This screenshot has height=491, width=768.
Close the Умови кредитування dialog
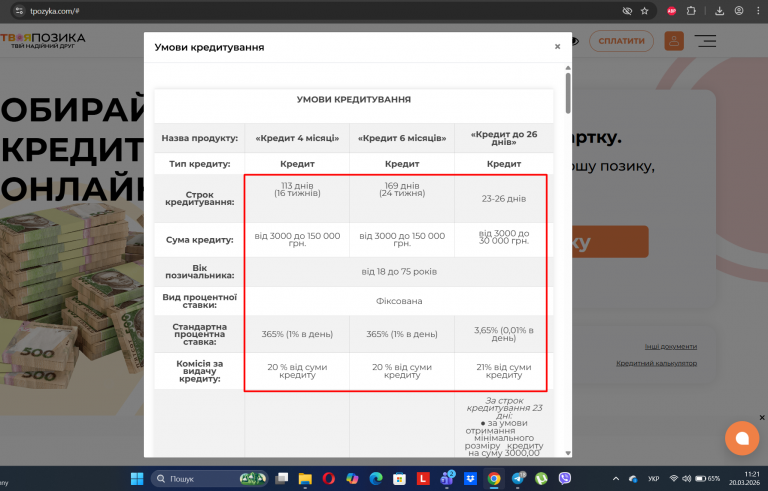point(557,47)
